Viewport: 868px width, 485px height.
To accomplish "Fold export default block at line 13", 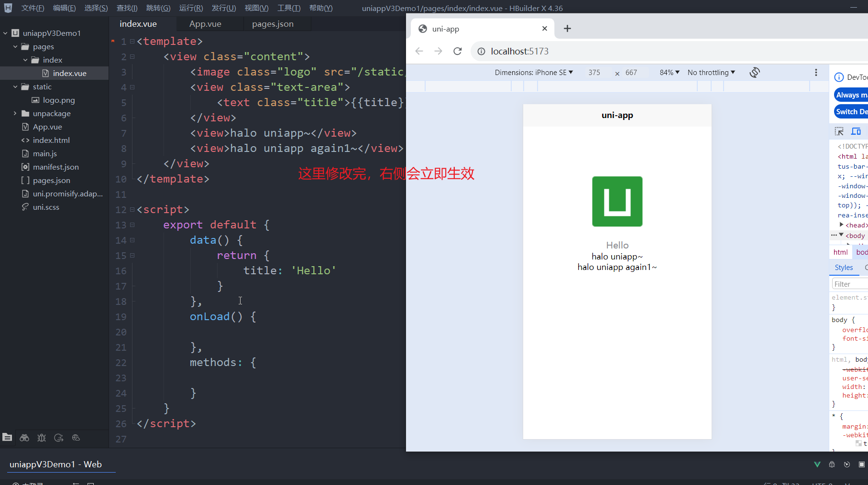I will point(132,225).
